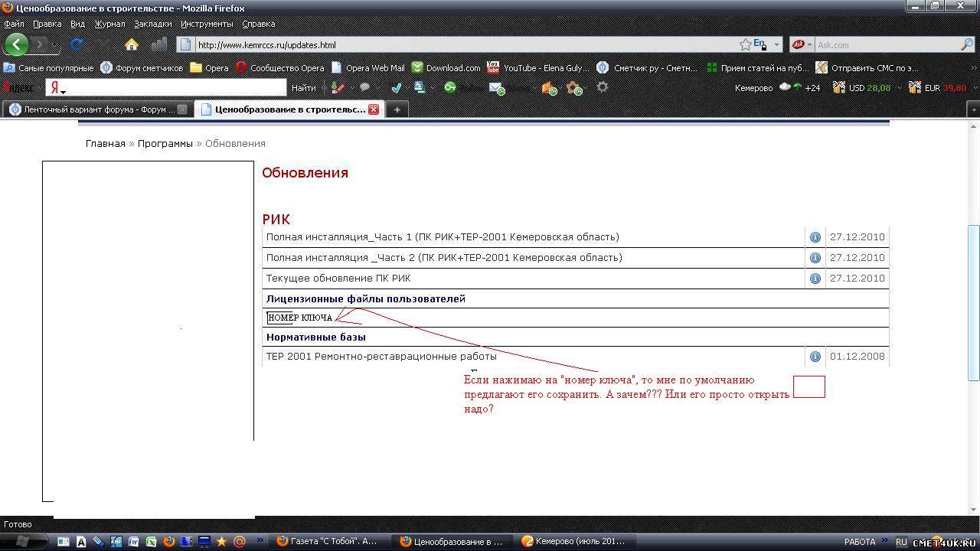Go back with the green Back arrow
The height and width of the screenshot is (551, 980).
click(16, 44)
